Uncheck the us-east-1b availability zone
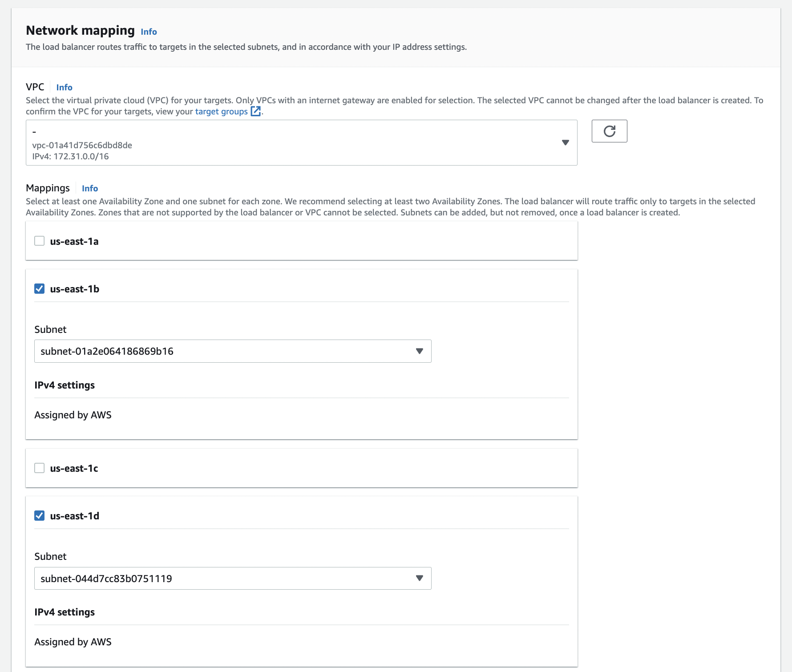Image resolution: width=792 pixels, height=672 pixels. (x=40, y=289)
